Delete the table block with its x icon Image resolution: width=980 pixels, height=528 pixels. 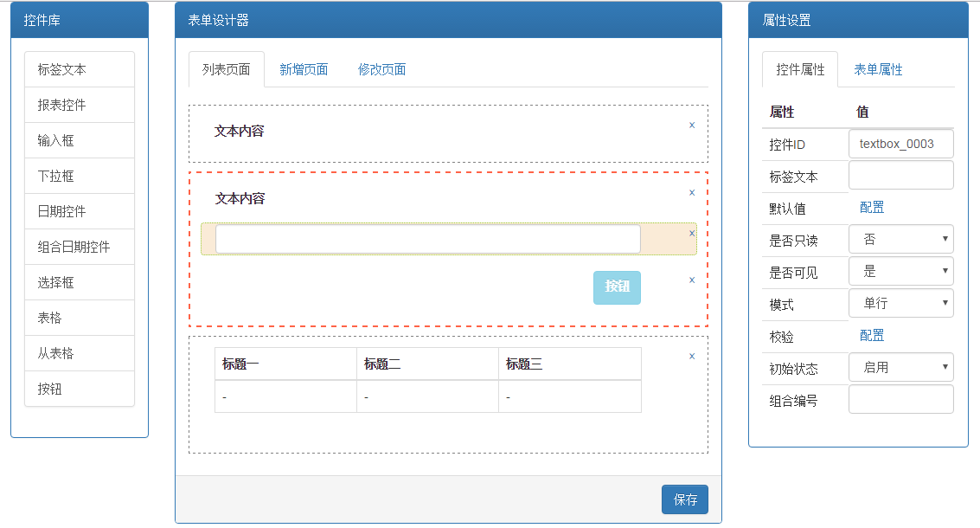click(x=692, y=356)
